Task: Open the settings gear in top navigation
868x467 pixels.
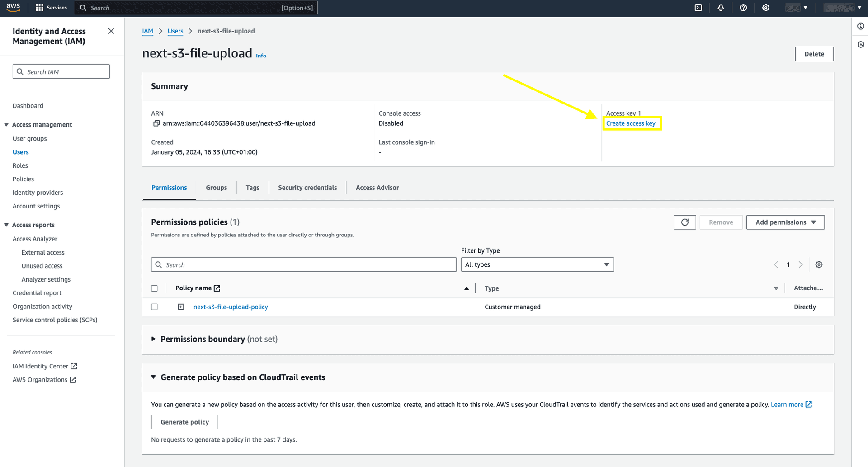Action: point(765,8)
